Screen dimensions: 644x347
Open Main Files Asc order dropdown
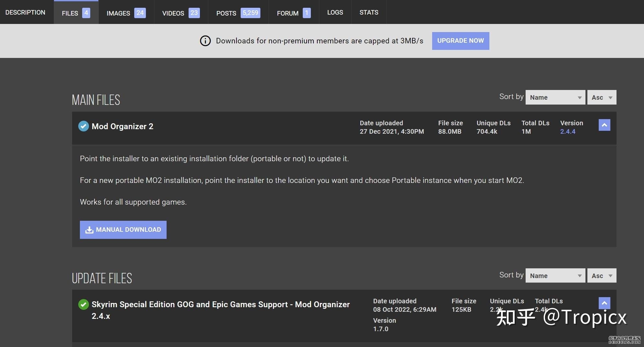point(602,97)
